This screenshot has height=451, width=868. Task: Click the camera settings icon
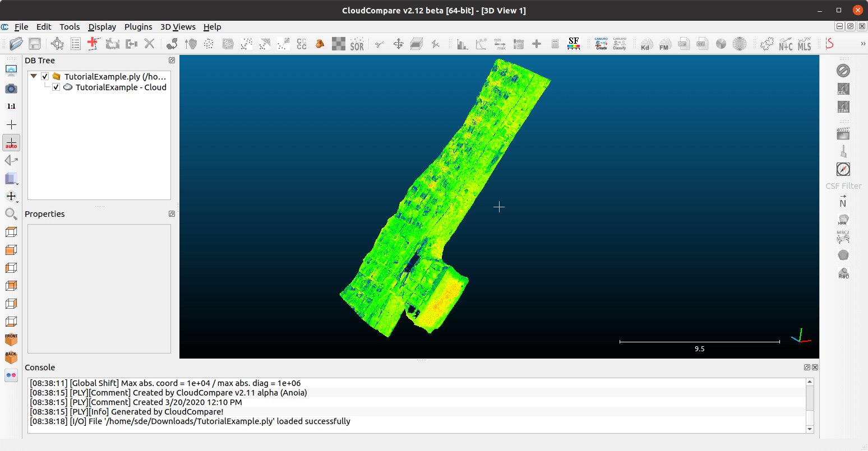click(x=11, y=89)
